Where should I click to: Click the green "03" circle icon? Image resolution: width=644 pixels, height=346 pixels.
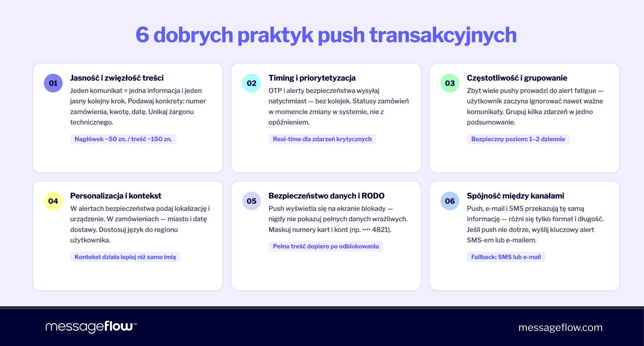pyautogui.click(x=450, y=83)
